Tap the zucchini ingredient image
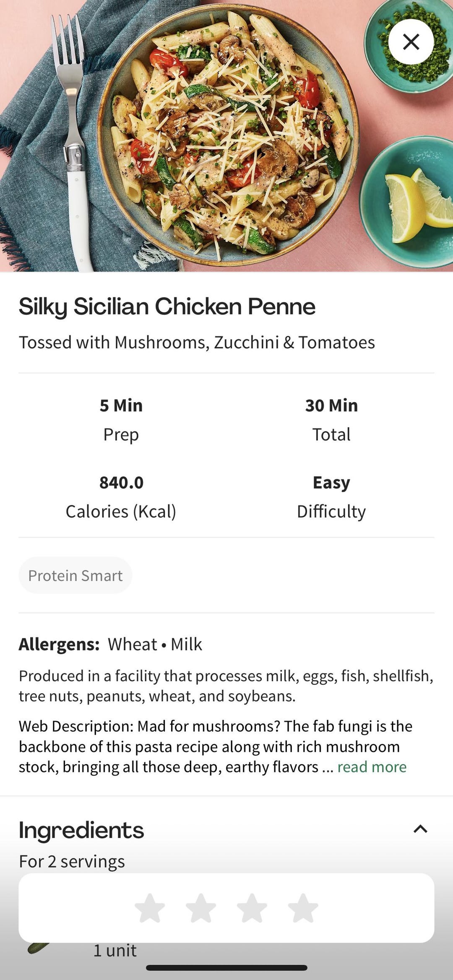Screen dimensions: 453x980 [39, 947]
